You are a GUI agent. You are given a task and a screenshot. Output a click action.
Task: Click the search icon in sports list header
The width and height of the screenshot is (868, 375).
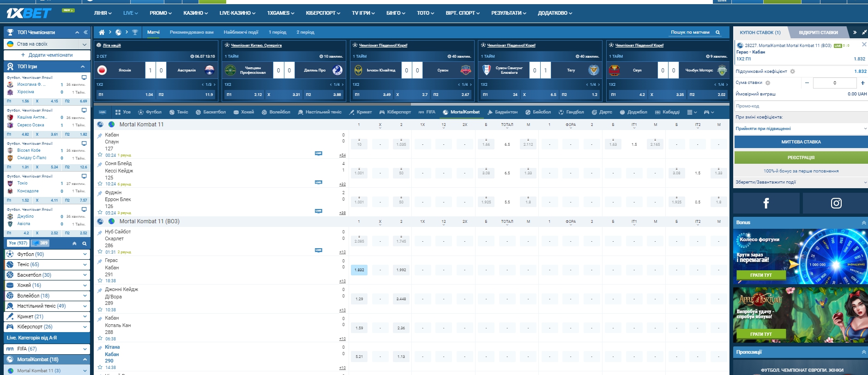[84, 243]
